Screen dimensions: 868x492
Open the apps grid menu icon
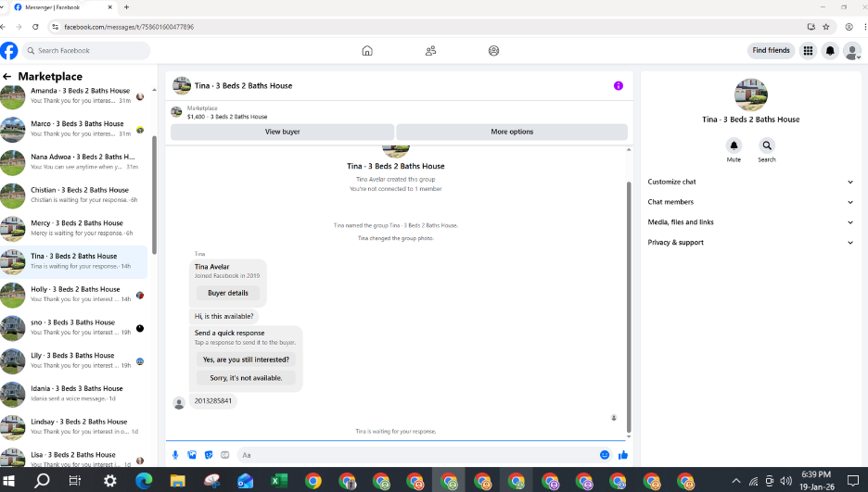coord(809,50)
